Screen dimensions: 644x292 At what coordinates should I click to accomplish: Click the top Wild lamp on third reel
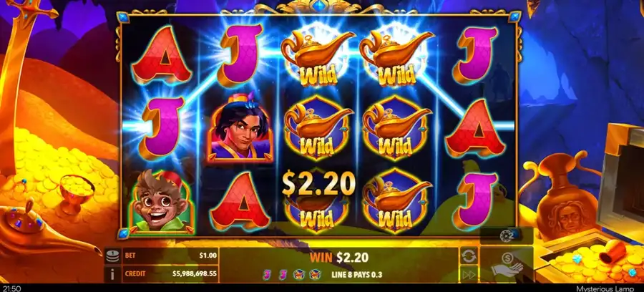[318, 55]
